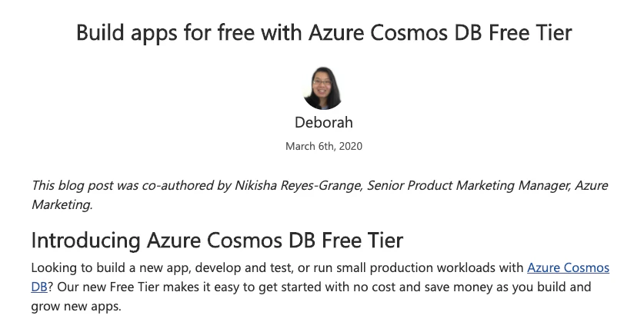Select the Introducing Azure Cosmos DB Free Tier heading
The image size is (644, 322).
coord(217,240)
